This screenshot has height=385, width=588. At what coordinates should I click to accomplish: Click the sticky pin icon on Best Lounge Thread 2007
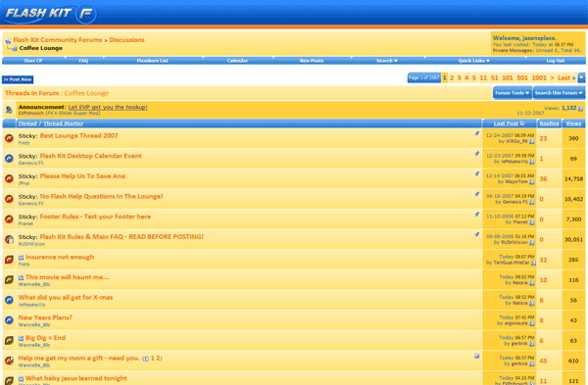(x=477, y=133)
